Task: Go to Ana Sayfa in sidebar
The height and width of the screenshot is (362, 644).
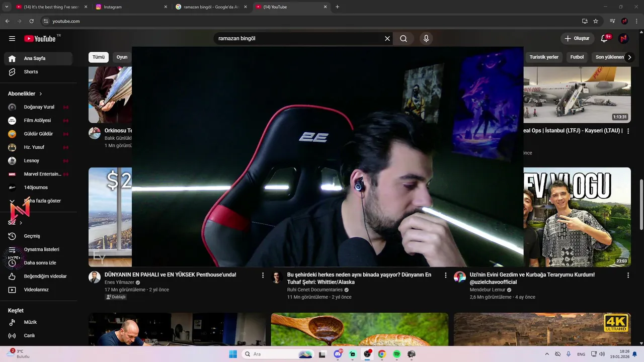Action: 38,58
